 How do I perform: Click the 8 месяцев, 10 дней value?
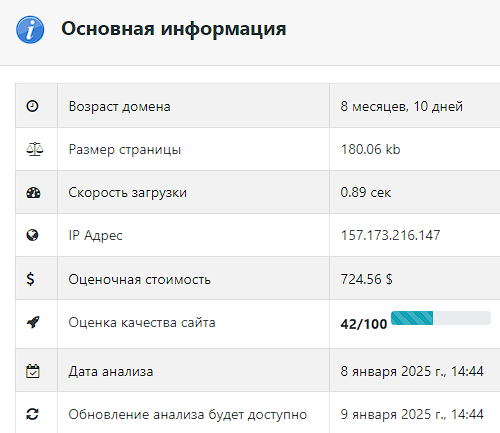(x=402, y=107)
